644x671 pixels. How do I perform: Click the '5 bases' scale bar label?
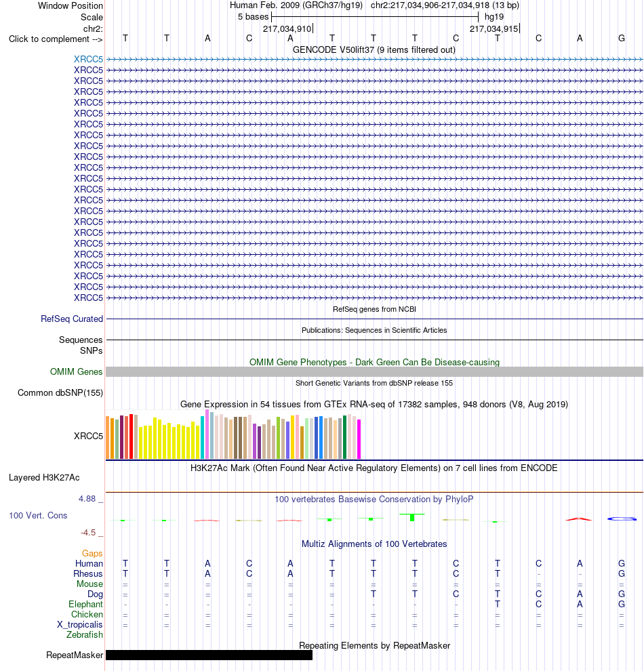coord(253,17)
